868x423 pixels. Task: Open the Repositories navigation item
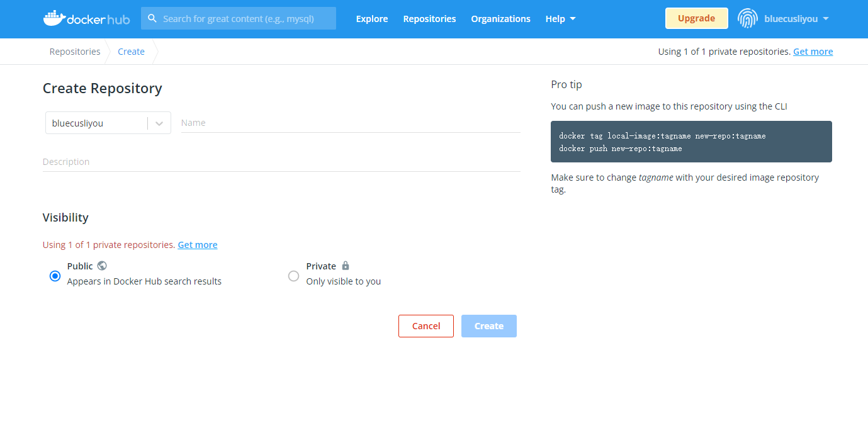[429, 19]
